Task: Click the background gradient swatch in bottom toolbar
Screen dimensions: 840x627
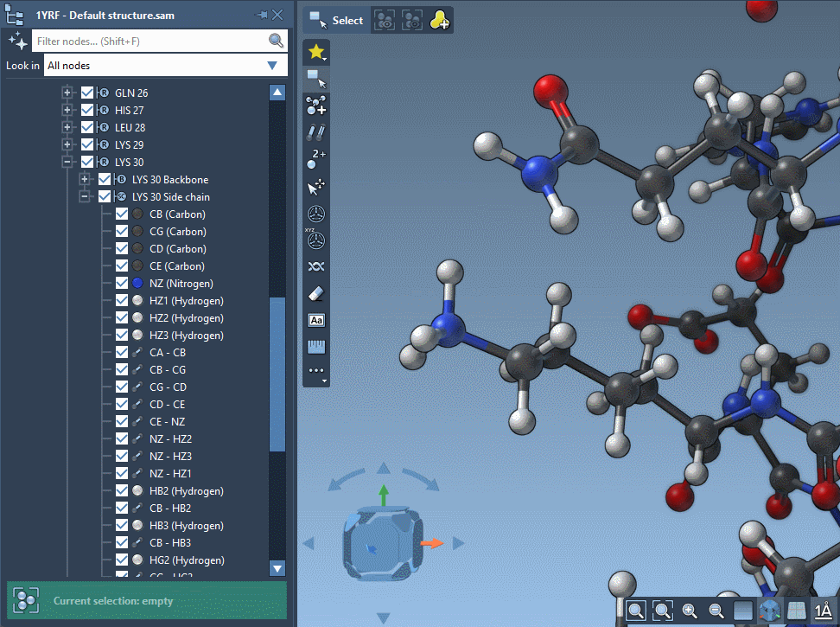Action: pyautogui.click(x=744, y=611)
